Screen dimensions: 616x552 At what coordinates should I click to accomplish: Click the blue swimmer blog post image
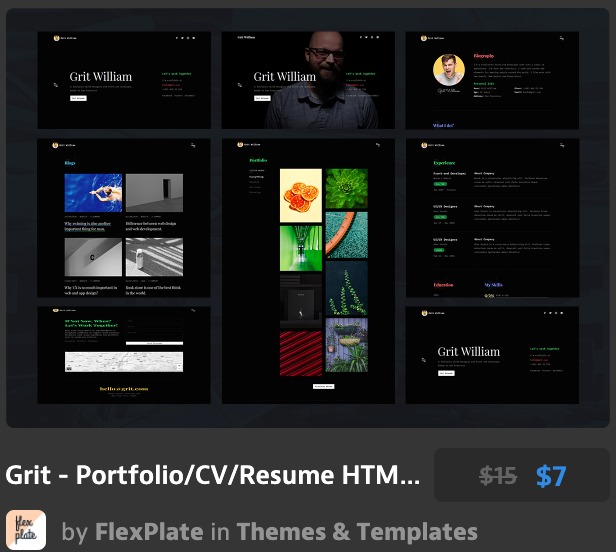93,193
